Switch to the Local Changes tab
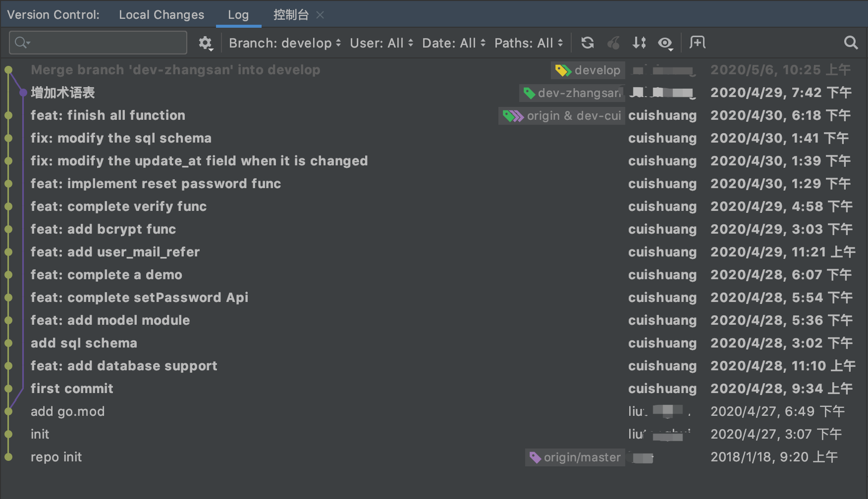The width and height of the screenshot is (868, 499). pyautogui.click(x=162, y=15)
